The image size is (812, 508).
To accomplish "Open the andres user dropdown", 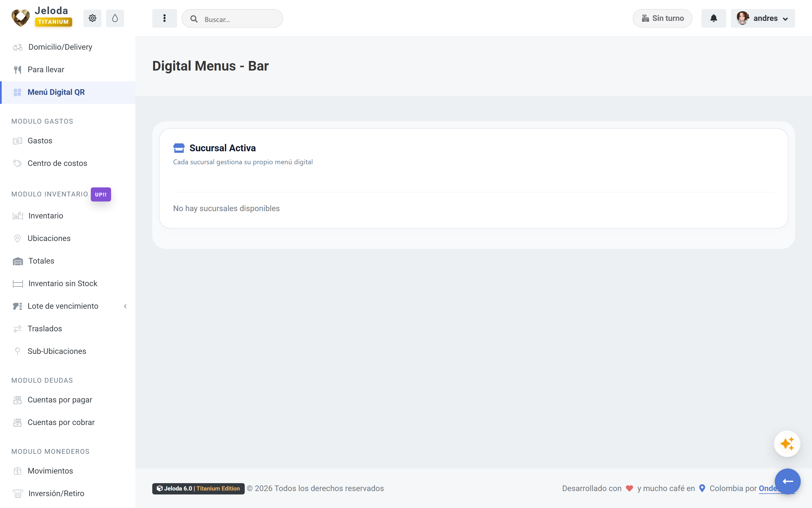I will [x=763, y=18].
